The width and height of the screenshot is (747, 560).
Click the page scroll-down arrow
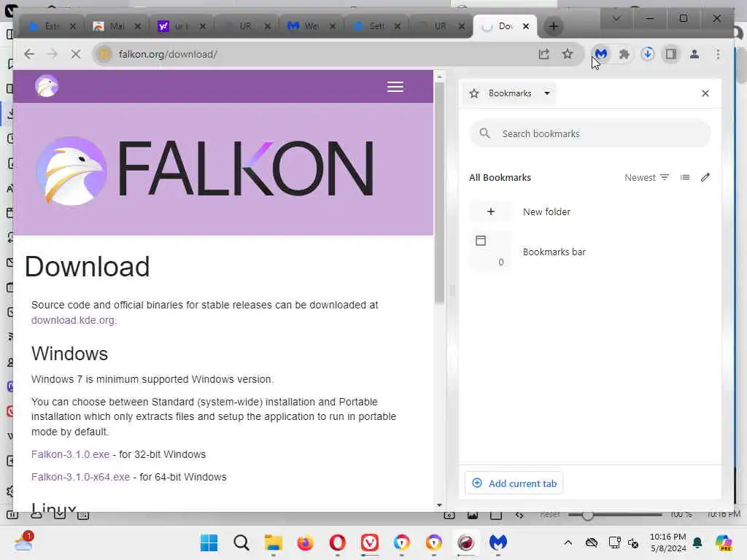(x=438, y=505)
